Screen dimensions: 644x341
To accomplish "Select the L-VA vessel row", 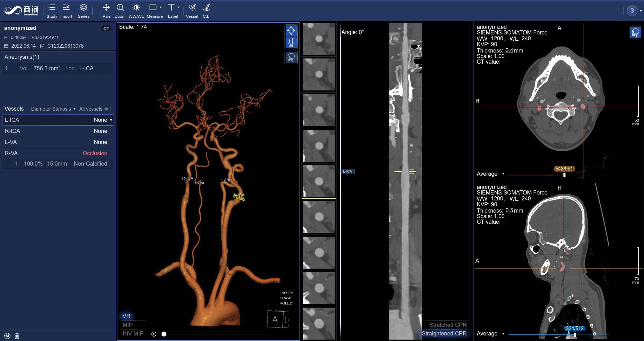I will pyautogui.click(x=58, y=142).
